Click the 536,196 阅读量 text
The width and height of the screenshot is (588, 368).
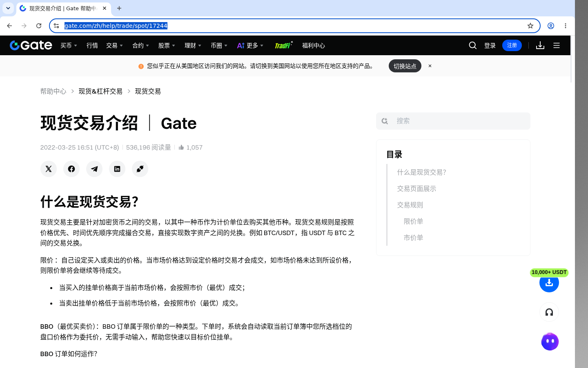pos(149,147)
